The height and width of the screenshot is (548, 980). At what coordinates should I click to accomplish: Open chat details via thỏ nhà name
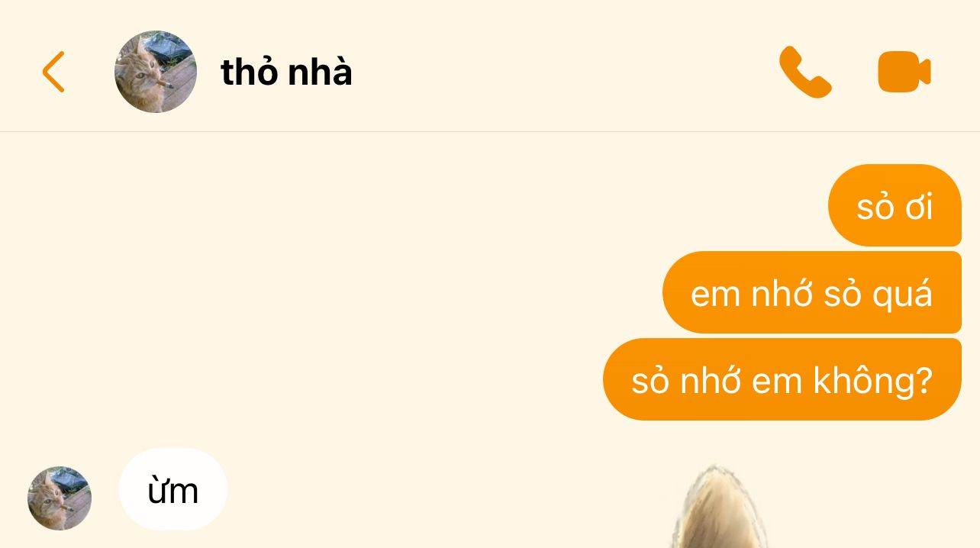click(286, 72)
